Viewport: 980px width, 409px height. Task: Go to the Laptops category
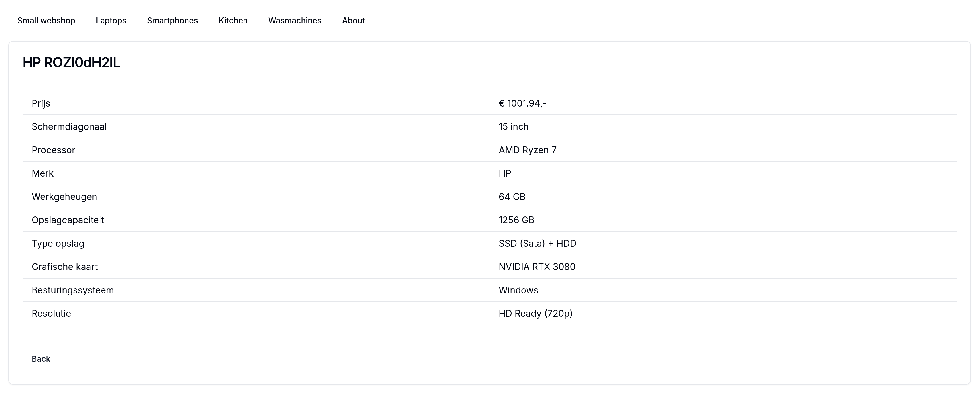pos(111,21)
